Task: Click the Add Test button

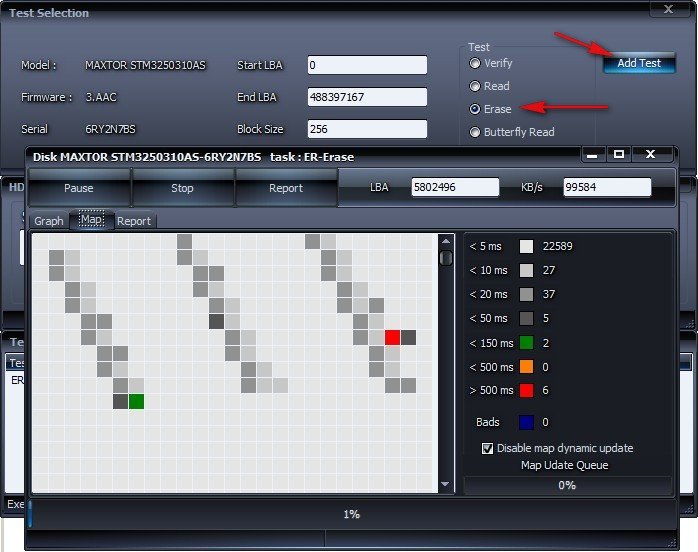Action: pyautogui.click(x=639, y=63)
